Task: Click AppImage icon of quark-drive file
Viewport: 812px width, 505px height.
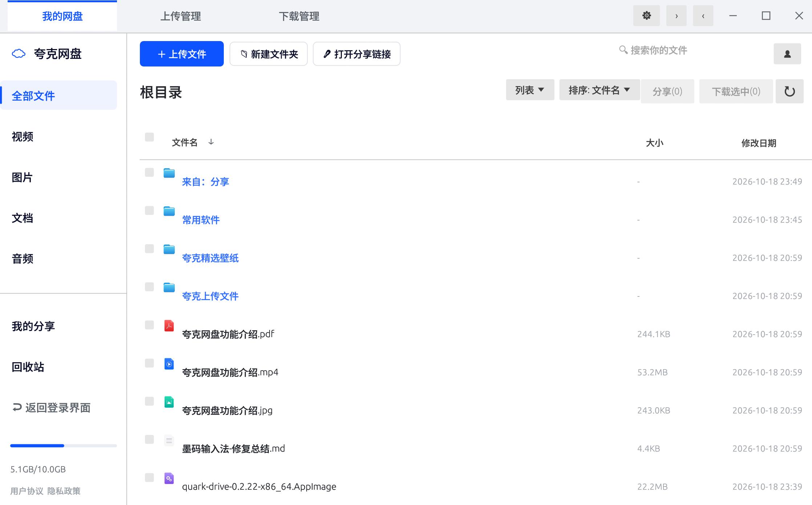Action: click(169, 478)
